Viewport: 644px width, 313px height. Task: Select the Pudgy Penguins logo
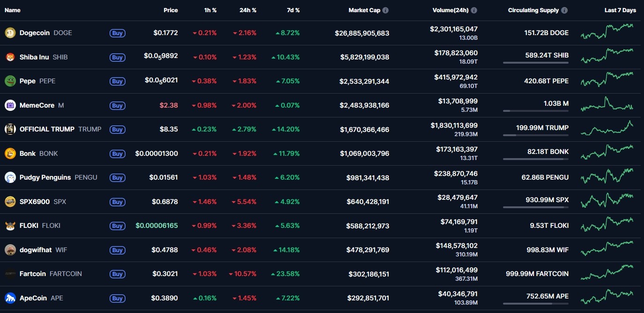(x=10, y=177)
